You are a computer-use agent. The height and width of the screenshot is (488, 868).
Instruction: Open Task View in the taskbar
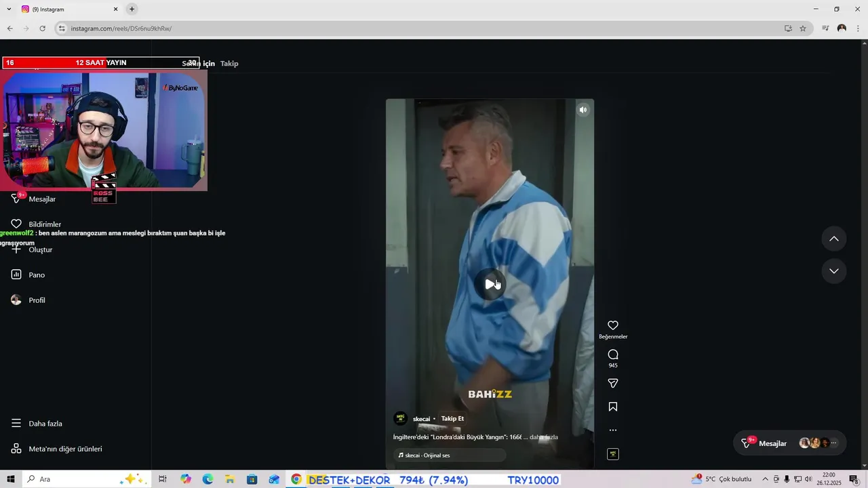point(163,479)
